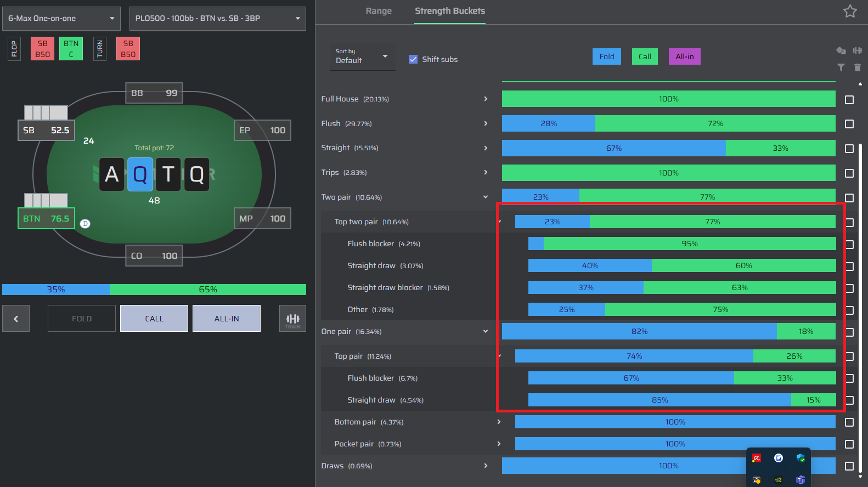
Task: Check the Trips row checkbox
Action: click(x=849, y=173)
